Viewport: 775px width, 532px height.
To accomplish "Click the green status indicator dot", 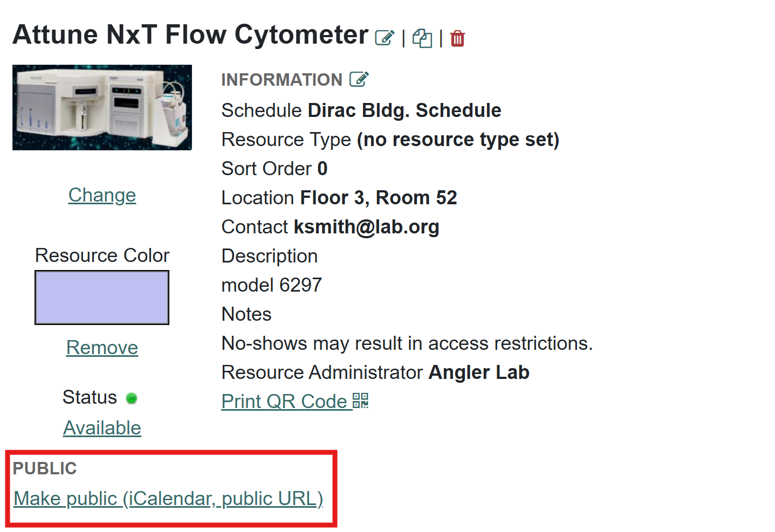I will 132,398.
